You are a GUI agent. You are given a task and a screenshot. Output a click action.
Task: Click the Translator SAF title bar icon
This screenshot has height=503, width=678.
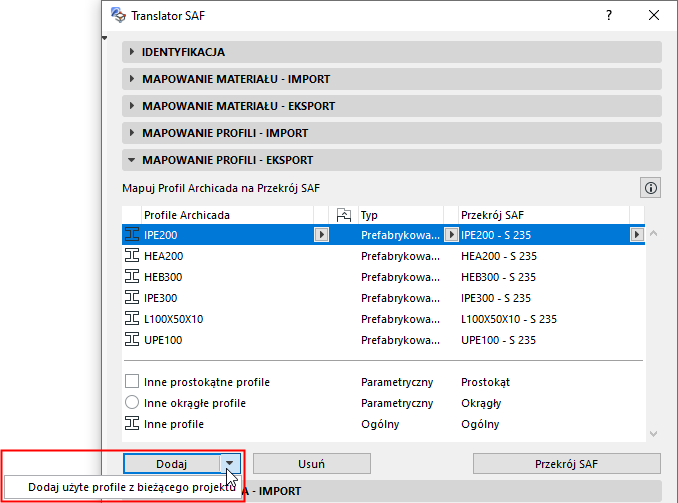(x=118, y=15)
